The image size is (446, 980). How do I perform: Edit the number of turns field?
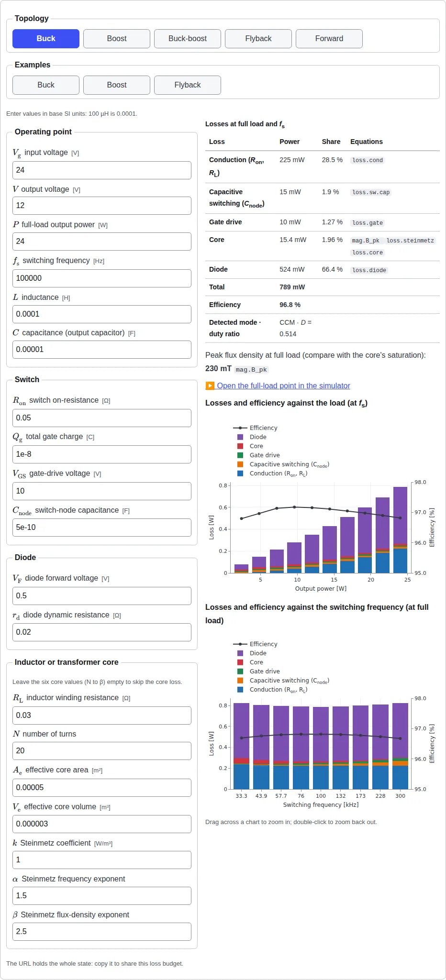102,751
